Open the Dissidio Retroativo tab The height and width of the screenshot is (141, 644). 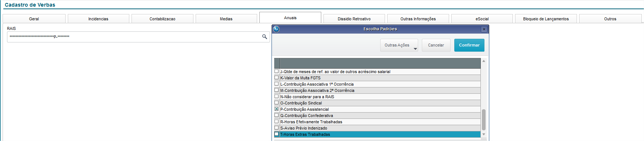click(354, 19)
